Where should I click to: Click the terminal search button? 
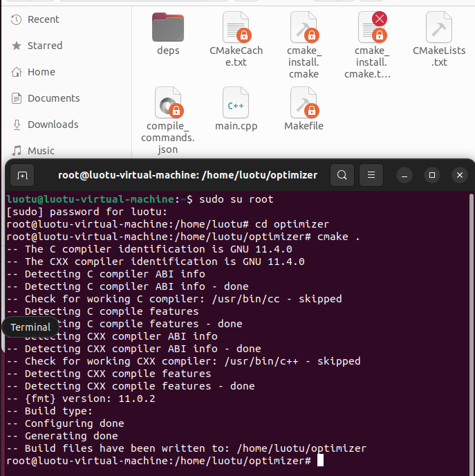pyautogui.click(x=342, y=176)
